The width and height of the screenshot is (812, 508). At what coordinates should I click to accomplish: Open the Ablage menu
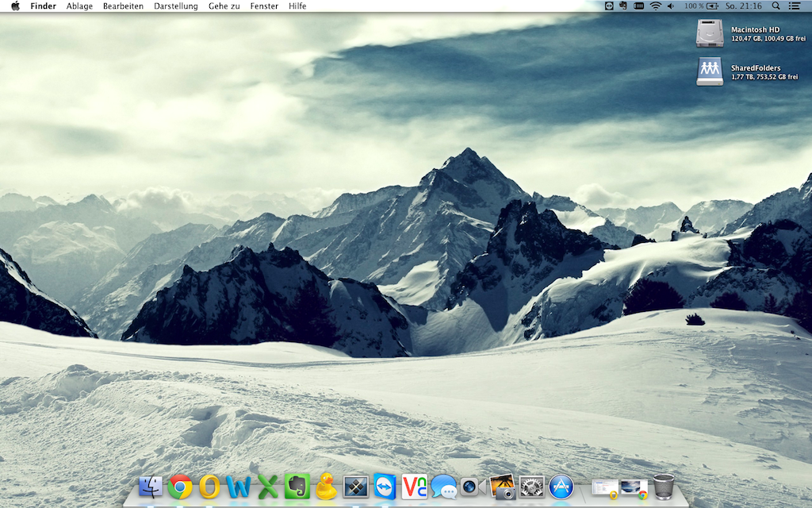point(79,6)
